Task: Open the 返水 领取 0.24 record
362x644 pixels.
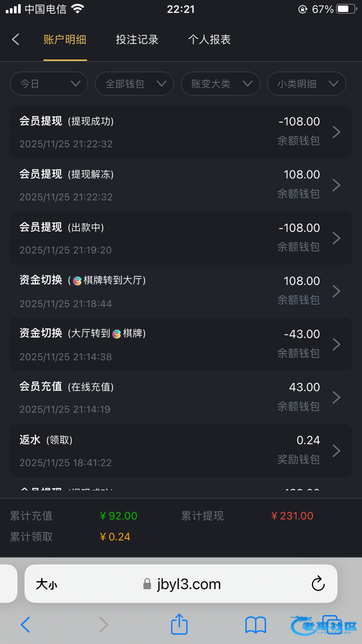Action: [x=181, y=451]
